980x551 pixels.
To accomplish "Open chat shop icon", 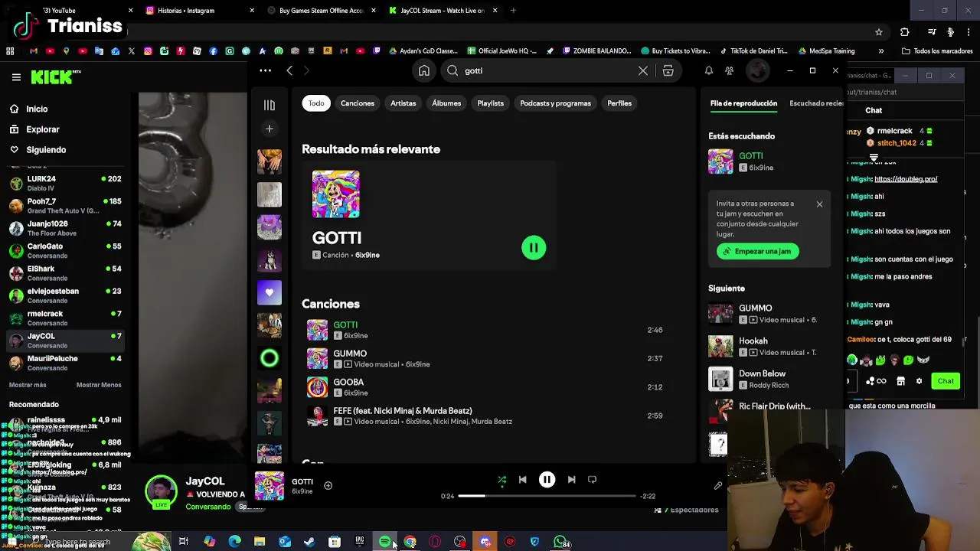I will pyautogui.click(x=900, y=381).
